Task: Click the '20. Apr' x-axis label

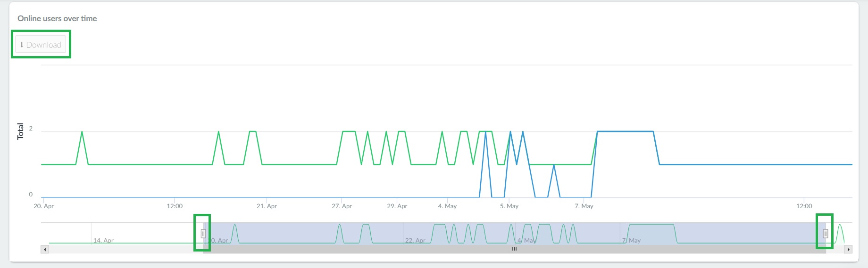Action: pyautogui.click(x=44, y=206)
